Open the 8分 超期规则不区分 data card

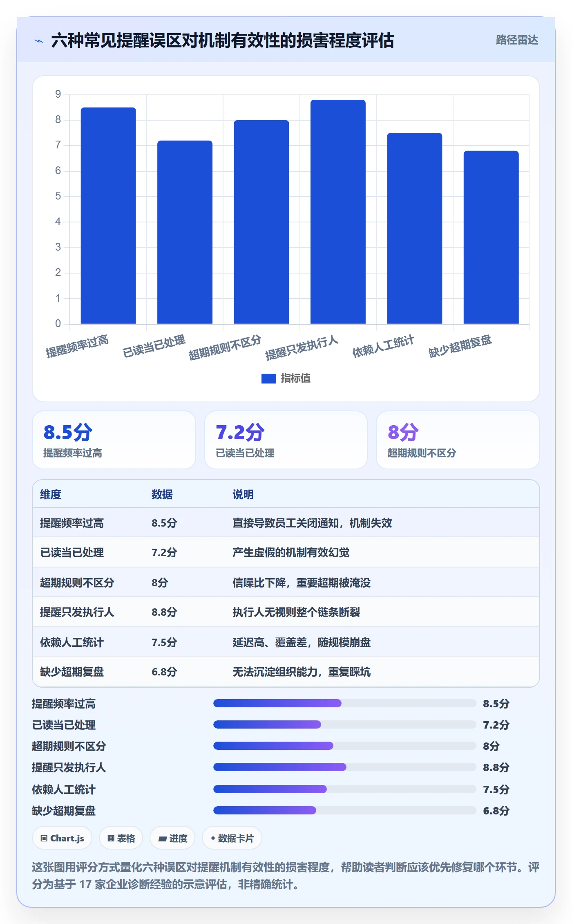(x=458, y=440)
